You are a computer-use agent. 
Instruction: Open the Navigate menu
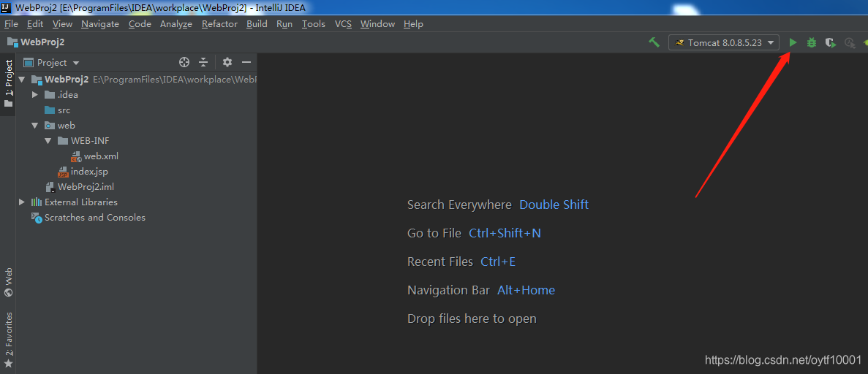click(x=100, y=24)
